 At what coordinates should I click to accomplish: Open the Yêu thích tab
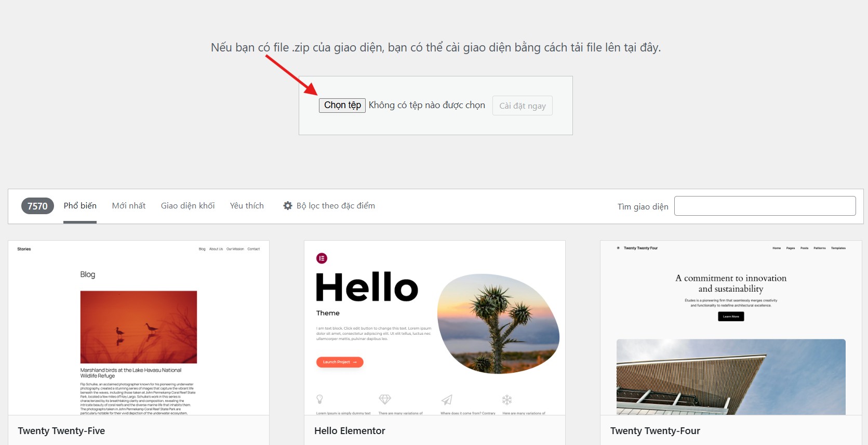click(247, 206)
